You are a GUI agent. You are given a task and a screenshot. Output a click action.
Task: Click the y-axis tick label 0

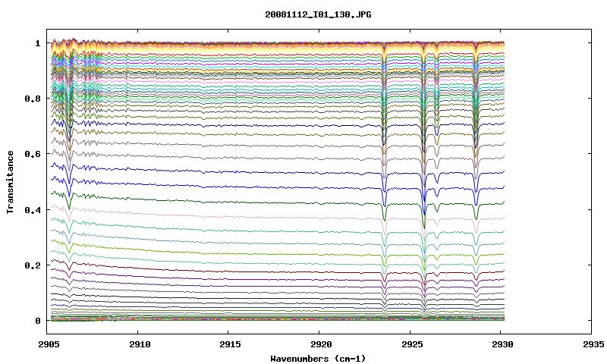(x=37, y=321)
